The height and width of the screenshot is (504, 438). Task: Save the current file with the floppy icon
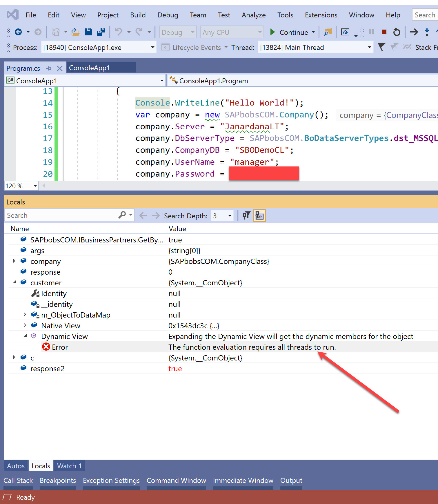(x=88, y=32)
